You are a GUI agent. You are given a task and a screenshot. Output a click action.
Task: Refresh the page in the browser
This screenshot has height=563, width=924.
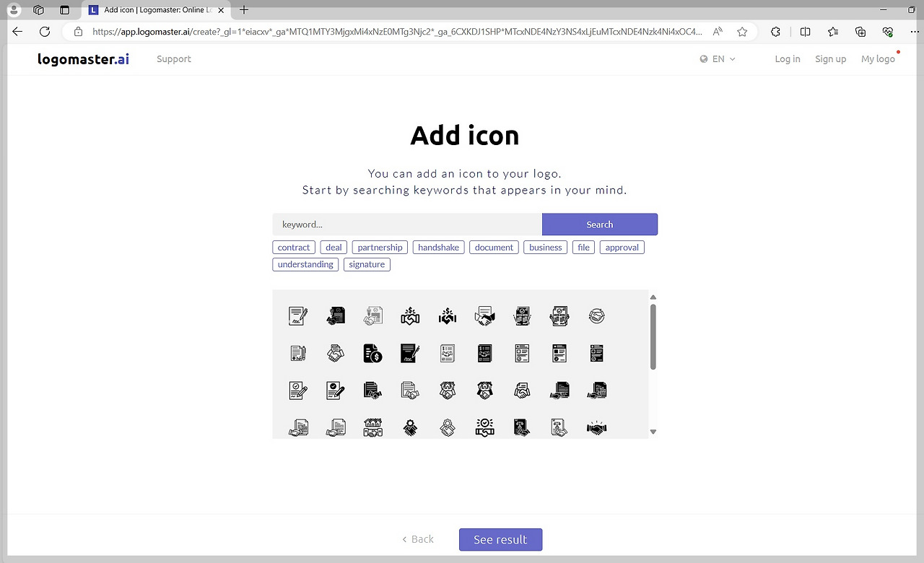click(45, 32)
